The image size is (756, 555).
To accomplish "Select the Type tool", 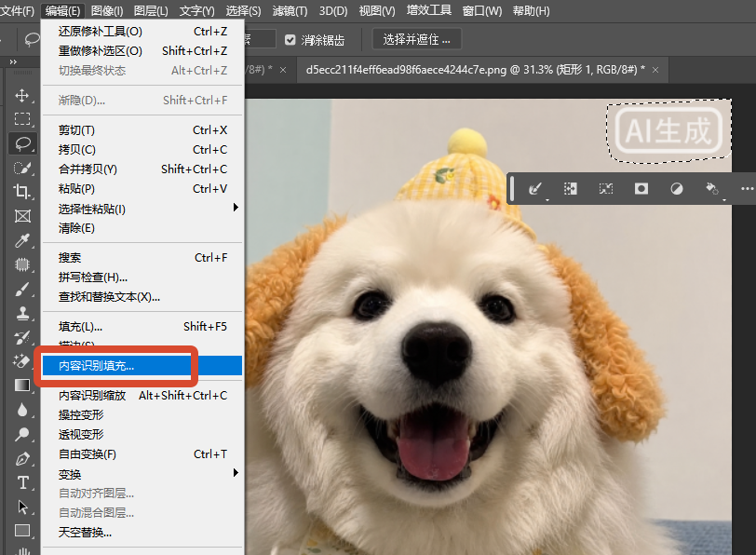I will 22,482.
